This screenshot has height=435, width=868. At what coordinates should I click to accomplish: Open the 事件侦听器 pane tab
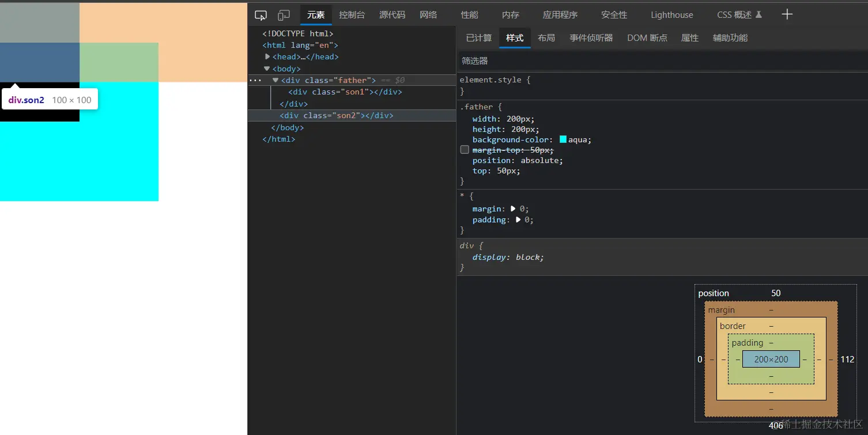click(x=591, y=38)
